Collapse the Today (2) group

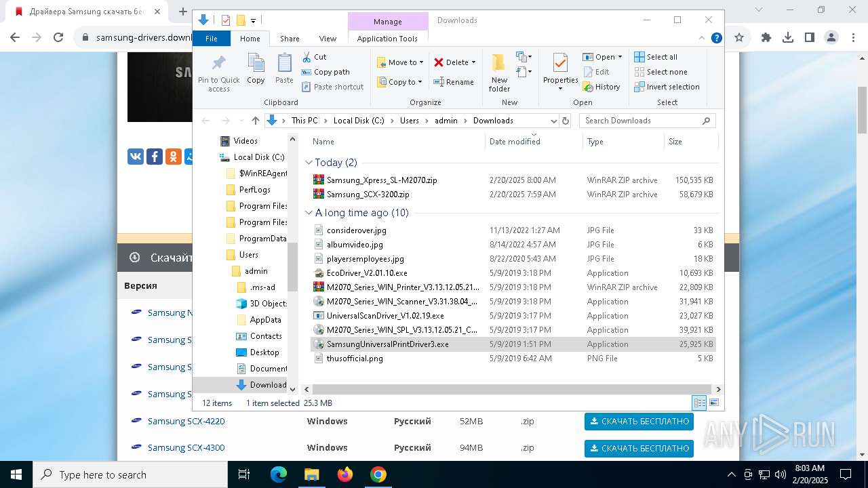tap(309, 163)
